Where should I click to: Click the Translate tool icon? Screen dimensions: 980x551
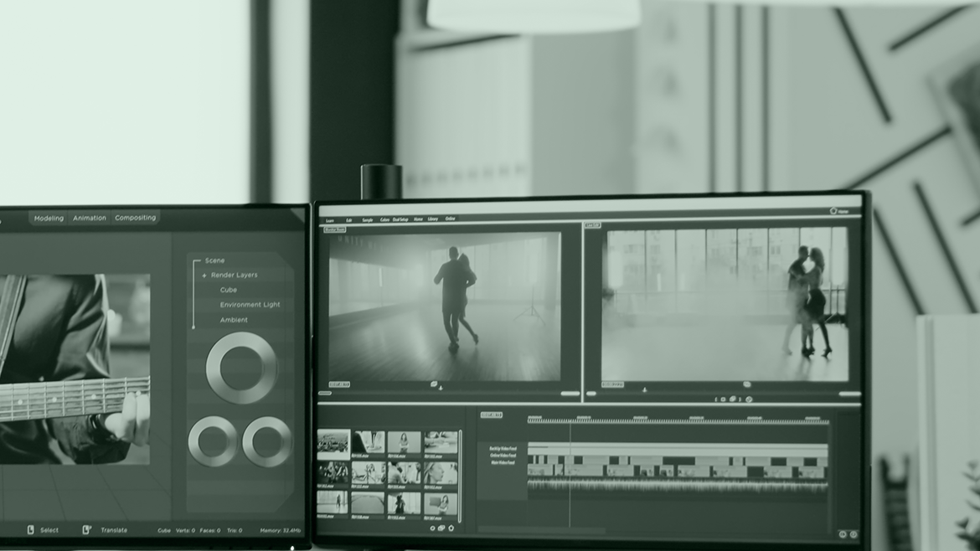click(x=86, y=530)
